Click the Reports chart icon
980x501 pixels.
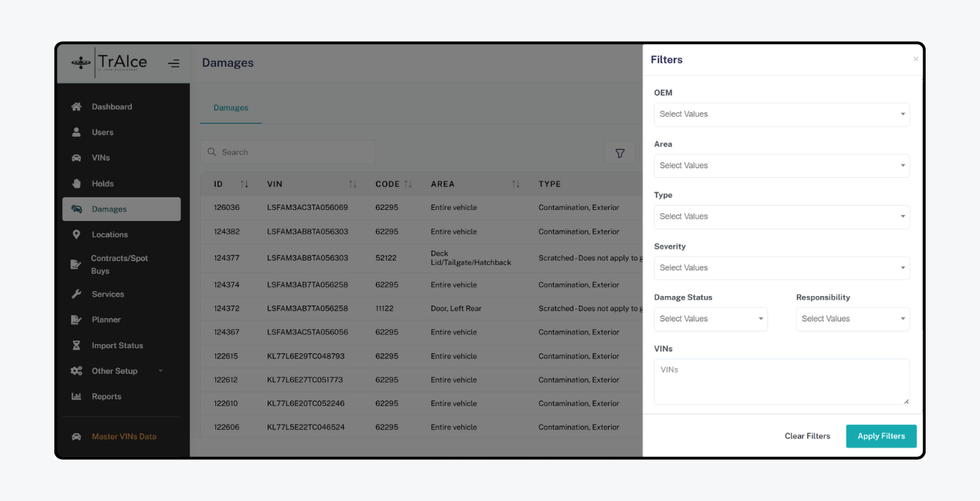tap(76, 397)
